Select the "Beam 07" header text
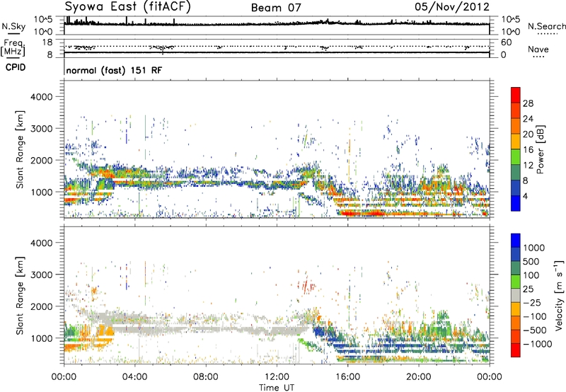The image size is (566, 392). pyautogui.click(x=276, y=8)
